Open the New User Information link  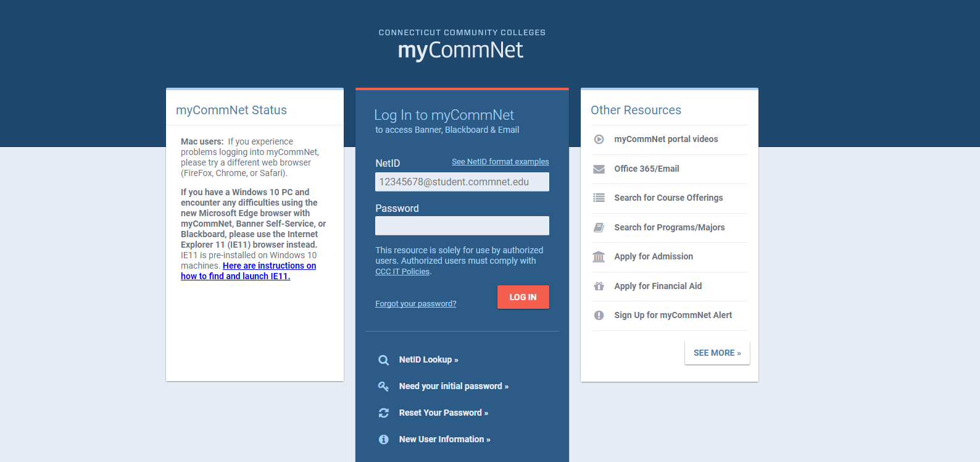(x=444, y=440)
